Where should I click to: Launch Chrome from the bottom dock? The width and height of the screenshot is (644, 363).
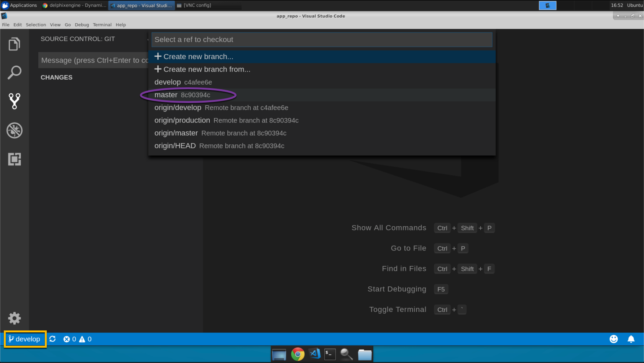298,354
